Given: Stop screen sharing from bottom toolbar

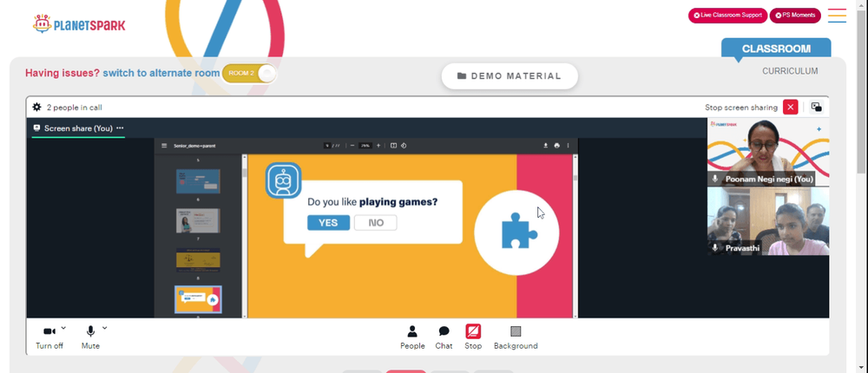Looking at the screenshot, I should pos(473,337).
